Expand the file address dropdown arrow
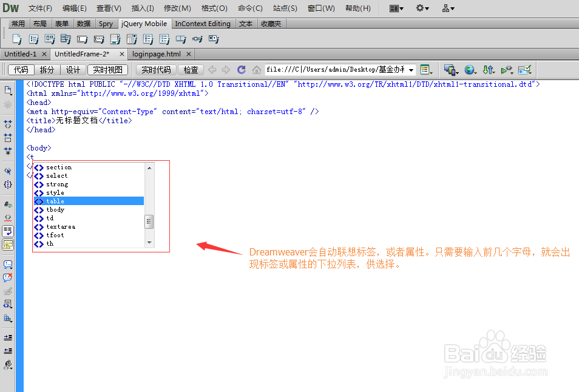Viewport: 579px width, 392px height. [411, 70]
